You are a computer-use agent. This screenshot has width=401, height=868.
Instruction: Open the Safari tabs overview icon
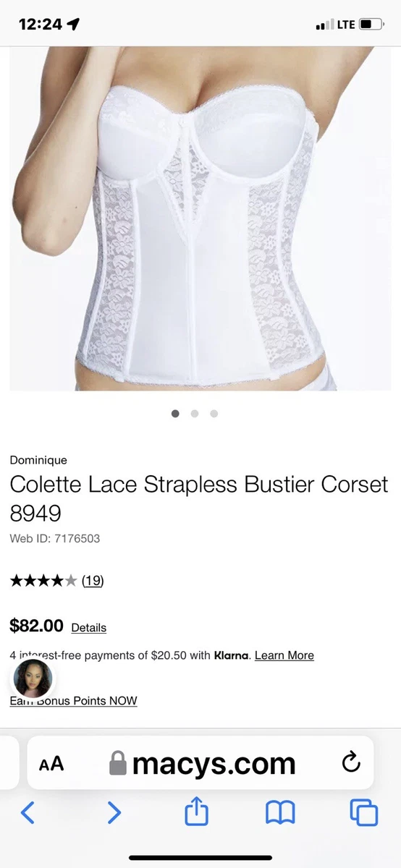pyautogui.click(x=364, y=813)
